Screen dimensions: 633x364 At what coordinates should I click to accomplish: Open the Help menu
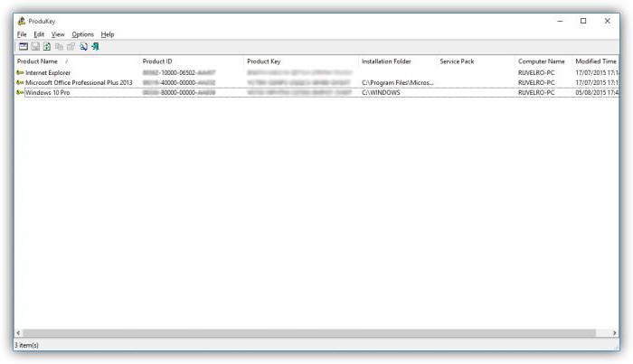click(108, 34)
